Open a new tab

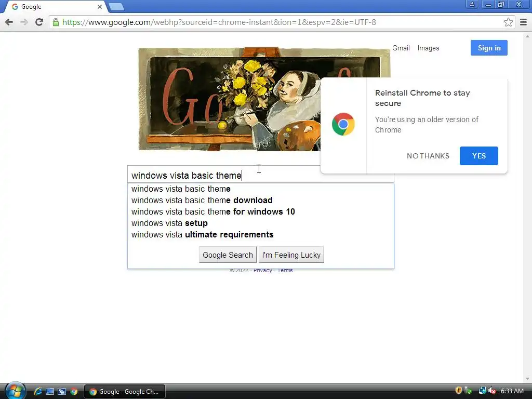tap(116, 7)
